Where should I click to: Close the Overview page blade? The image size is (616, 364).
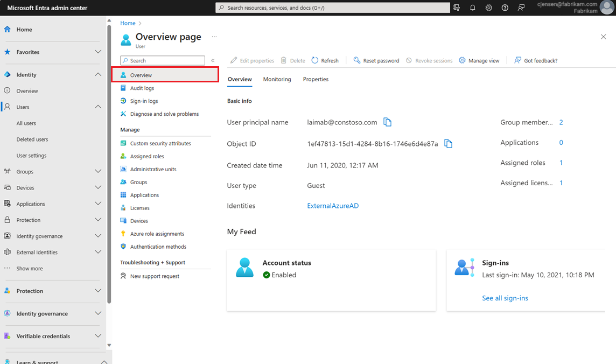tap(604, 37)
